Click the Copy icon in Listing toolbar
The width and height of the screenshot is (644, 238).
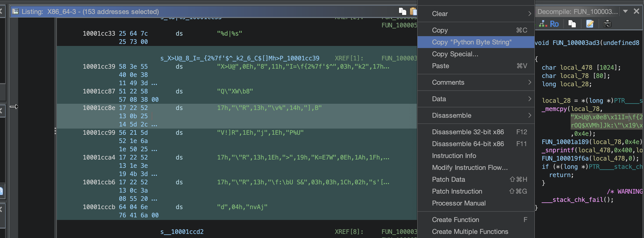click(402, 11)
